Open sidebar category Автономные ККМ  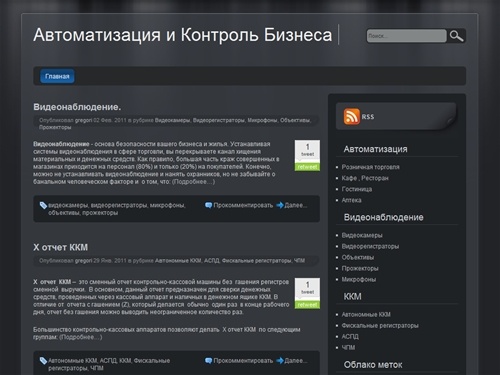pos(366,315)
